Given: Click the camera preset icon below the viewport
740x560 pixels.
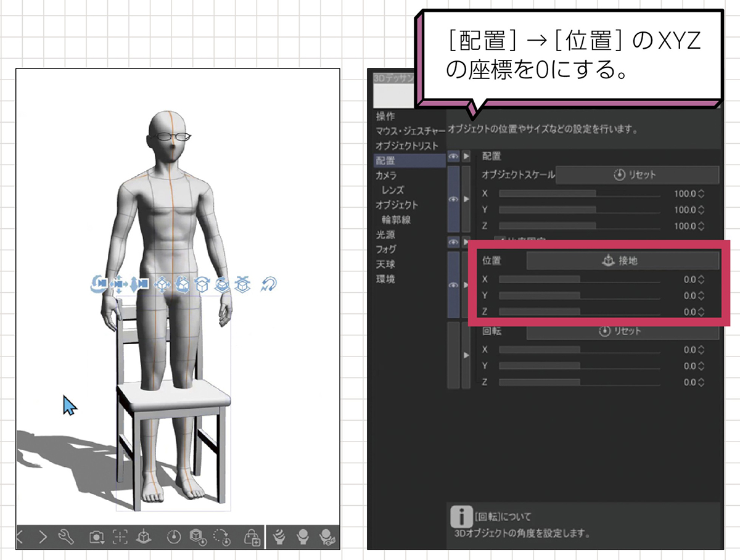Looking at the screenshot, I should click(x=97, y=537).
